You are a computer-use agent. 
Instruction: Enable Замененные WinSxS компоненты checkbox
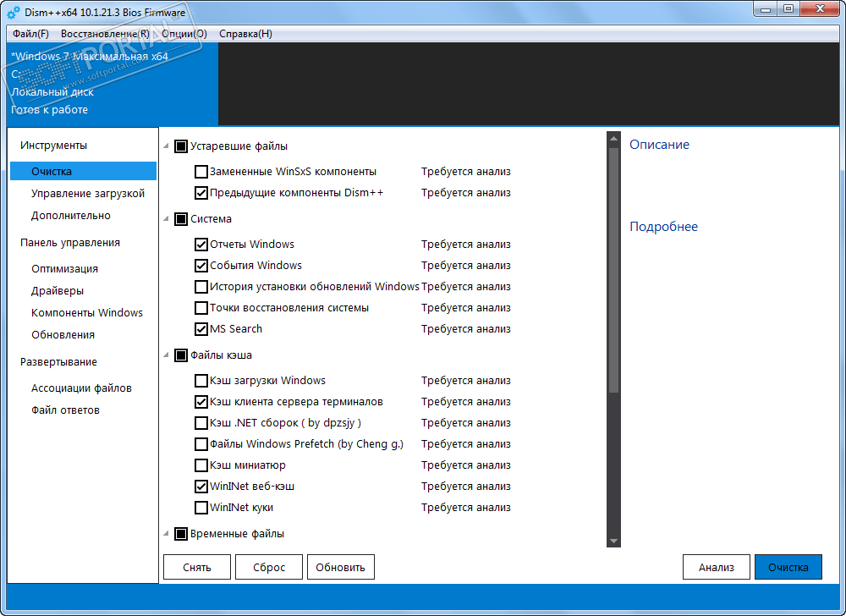tap(201, 172)
